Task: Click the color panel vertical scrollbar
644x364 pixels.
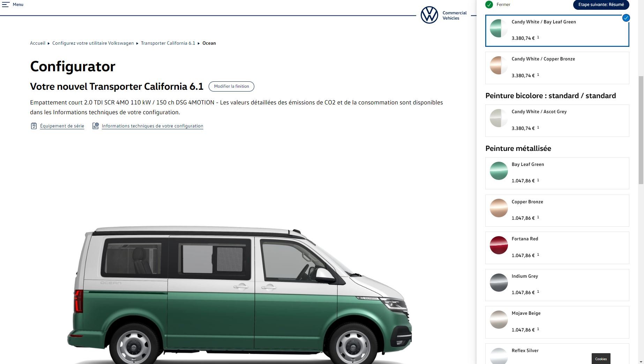Action: (641, 130)
